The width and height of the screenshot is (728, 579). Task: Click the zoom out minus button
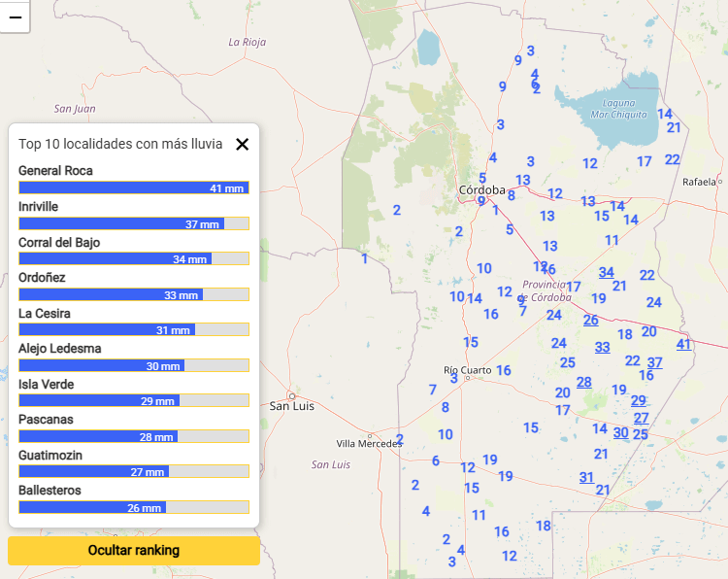coord(15,17)
